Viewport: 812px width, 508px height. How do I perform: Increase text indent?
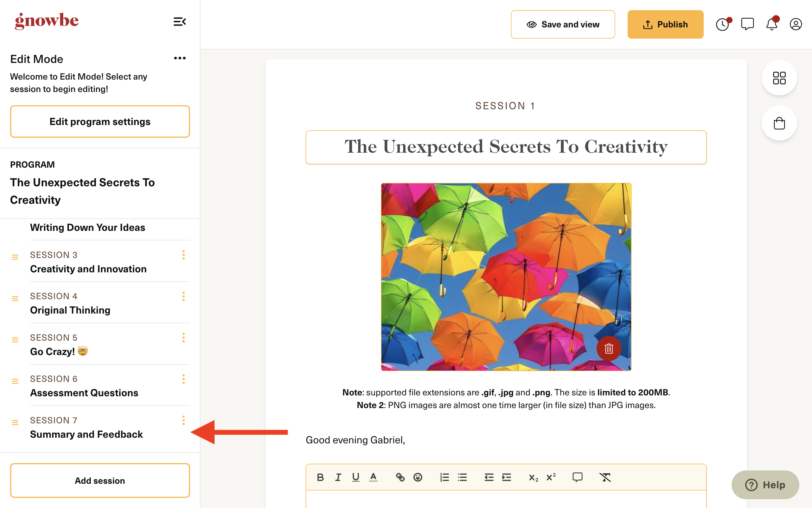tap(507, 477)
